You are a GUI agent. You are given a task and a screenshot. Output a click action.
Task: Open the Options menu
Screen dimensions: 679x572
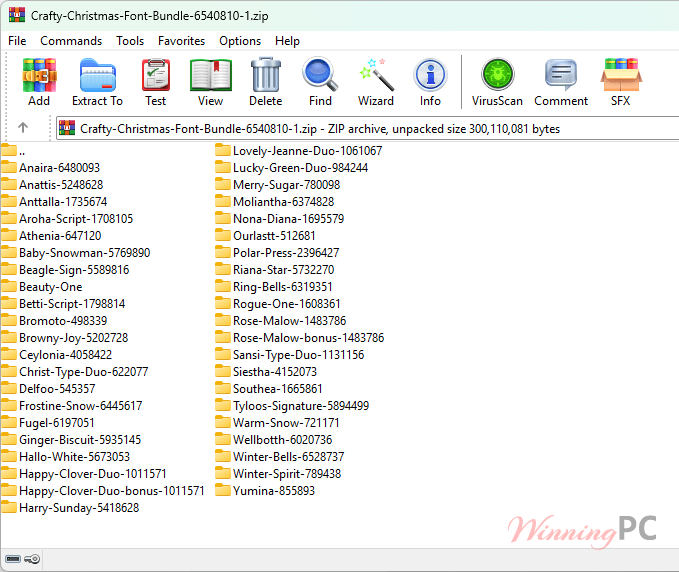pos(240,41)
